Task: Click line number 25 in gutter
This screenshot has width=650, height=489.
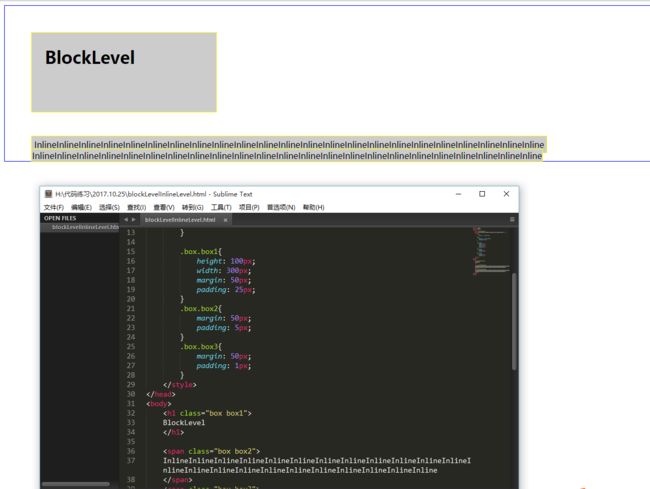Action: click(131, 347)
